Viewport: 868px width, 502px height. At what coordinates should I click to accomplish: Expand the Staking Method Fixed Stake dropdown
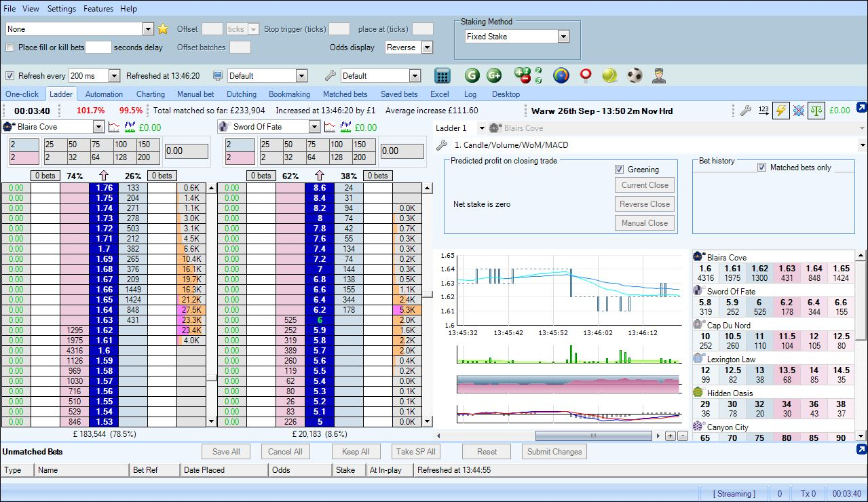(563, 37)
